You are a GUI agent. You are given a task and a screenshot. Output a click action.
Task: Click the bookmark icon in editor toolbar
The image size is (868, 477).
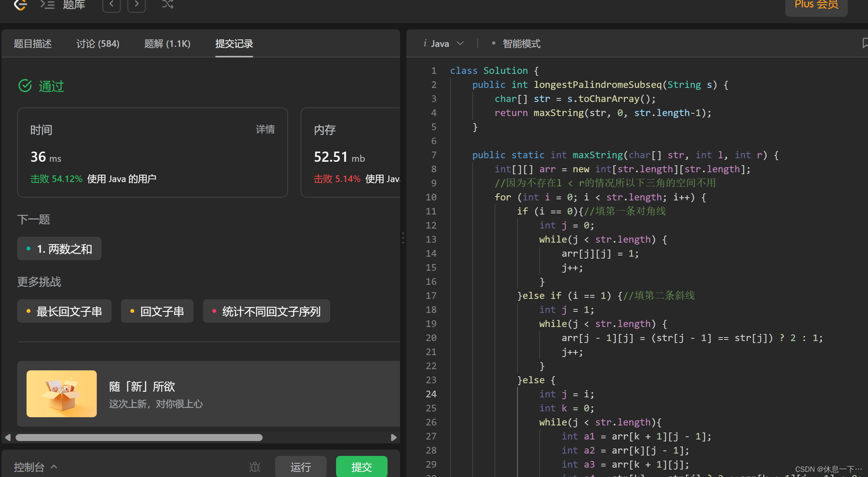864,43
